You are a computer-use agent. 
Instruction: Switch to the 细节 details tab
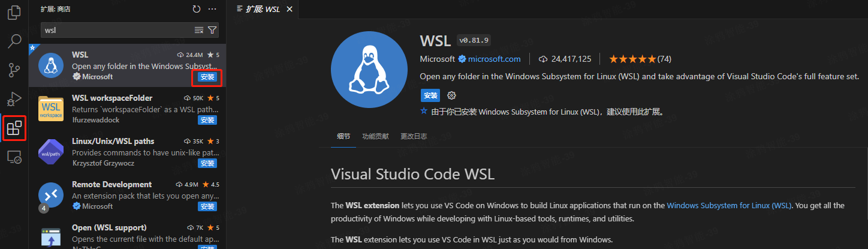coord(343,136)
